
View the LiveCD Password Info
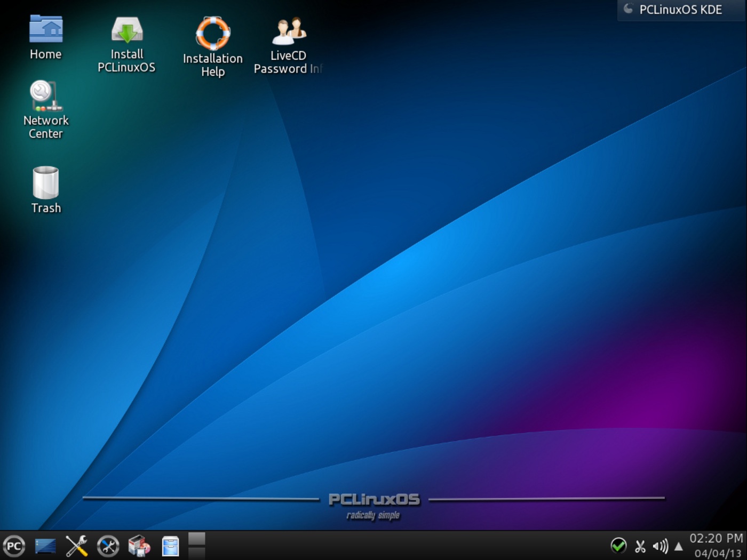[288, 32]
